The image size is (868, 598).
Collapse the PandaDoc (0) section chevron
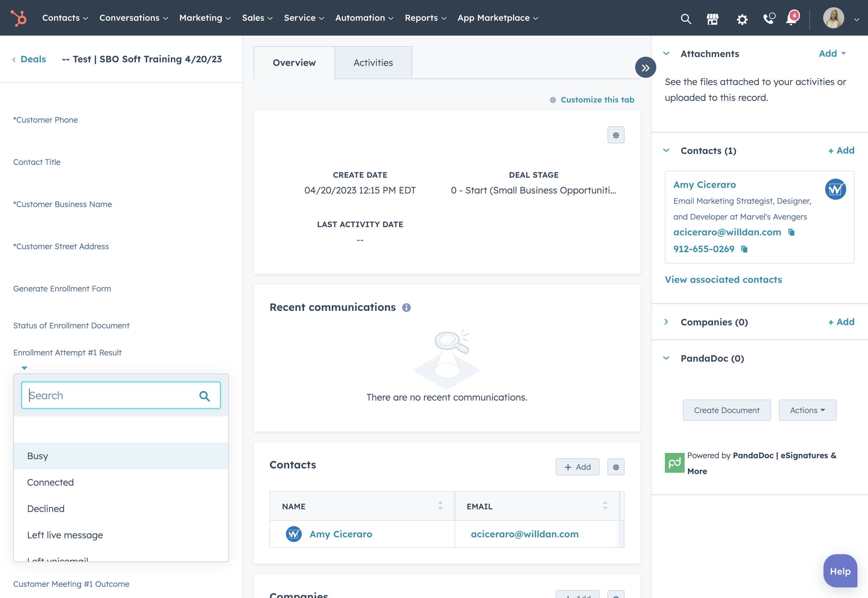pyautogui.click(x=666, y=358)
